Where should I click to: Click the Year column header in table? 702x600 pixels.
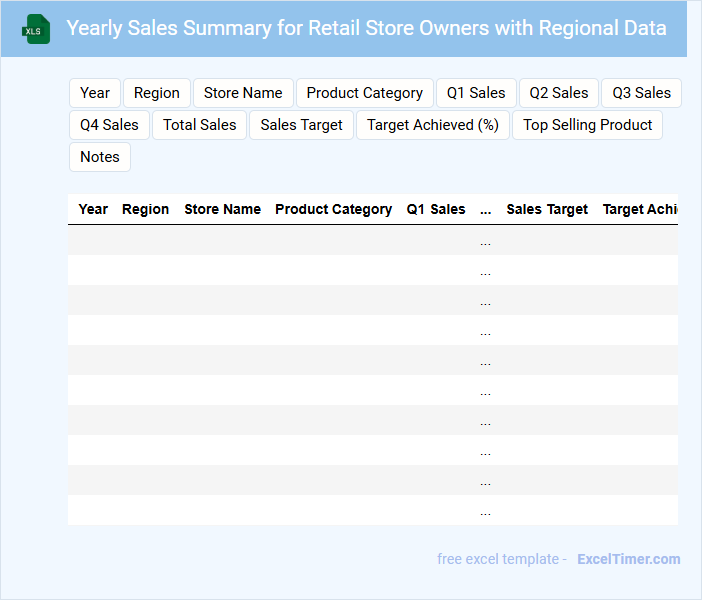click(93, 209)
